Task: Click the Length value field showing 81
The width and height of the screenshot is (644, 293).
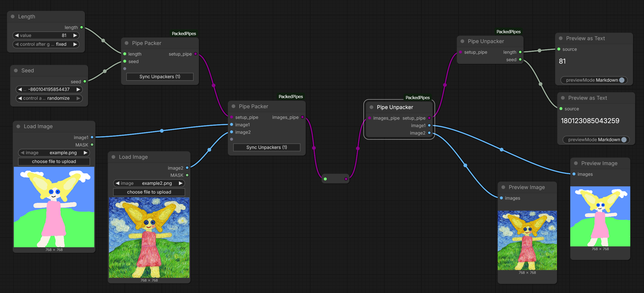Action: coord(46,35)
